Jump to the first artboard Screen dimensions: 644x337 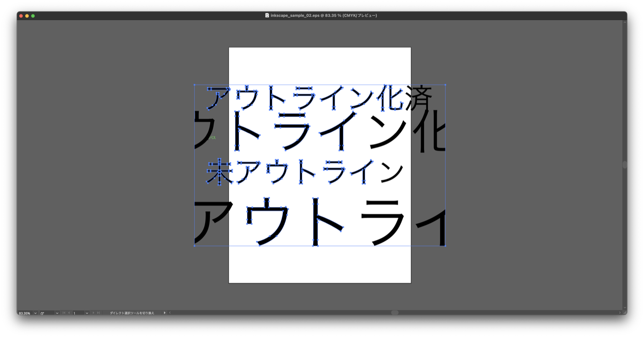point(63,313)
